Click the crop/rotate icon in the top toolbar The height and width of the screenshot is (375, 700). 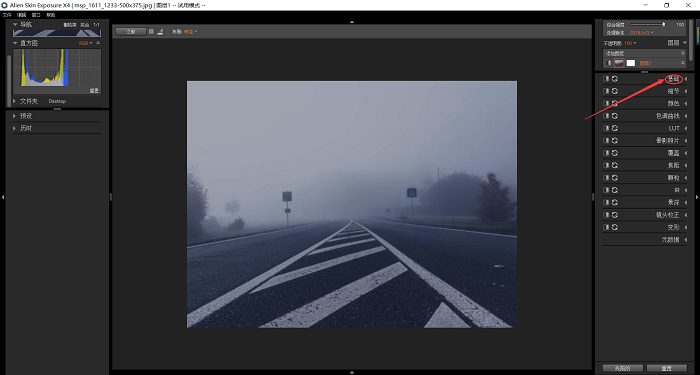click(x=160, y=32)
